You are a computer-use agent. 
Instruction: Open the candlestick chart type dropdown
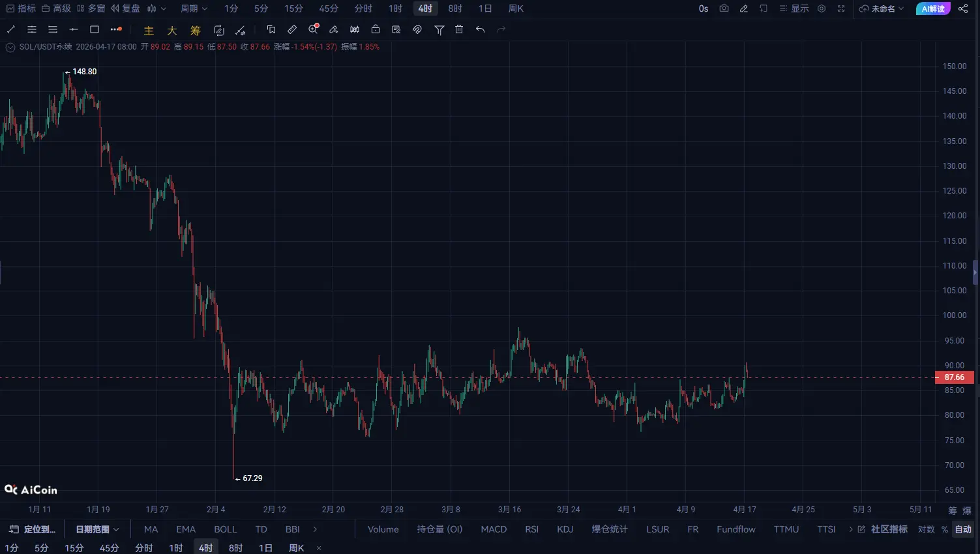click(156, 8)
